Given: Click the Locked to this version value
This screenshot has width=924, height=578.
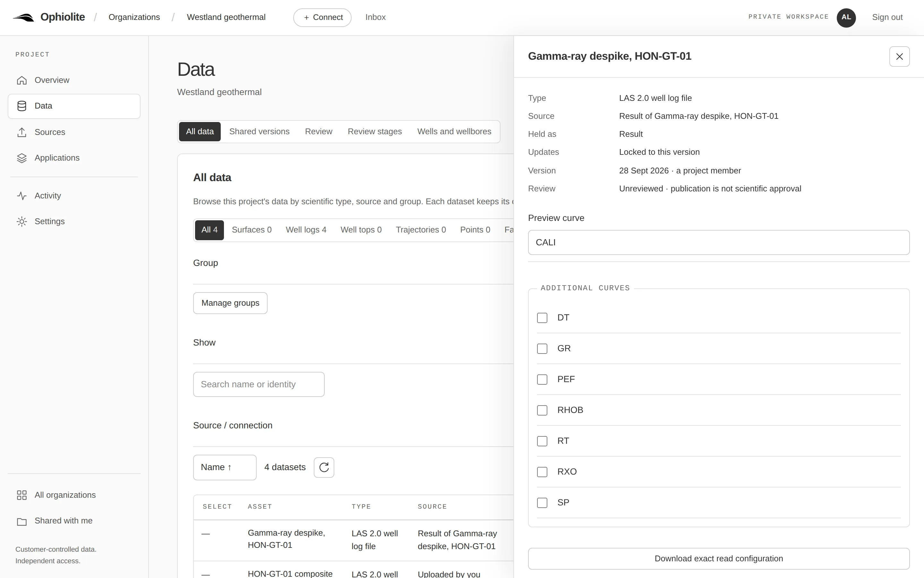Looking at the screenshot, I should tap(659, 152).
